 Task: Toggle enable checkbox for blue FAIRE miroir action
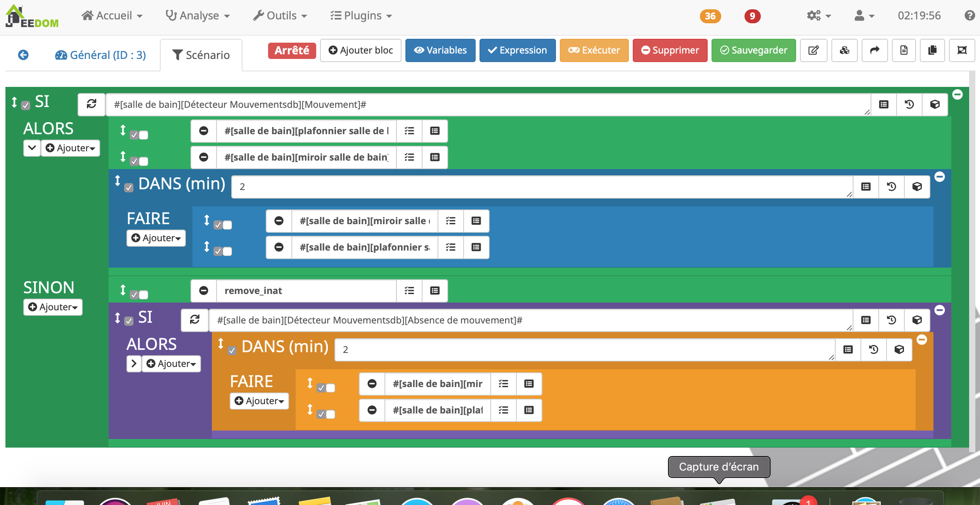218,225
